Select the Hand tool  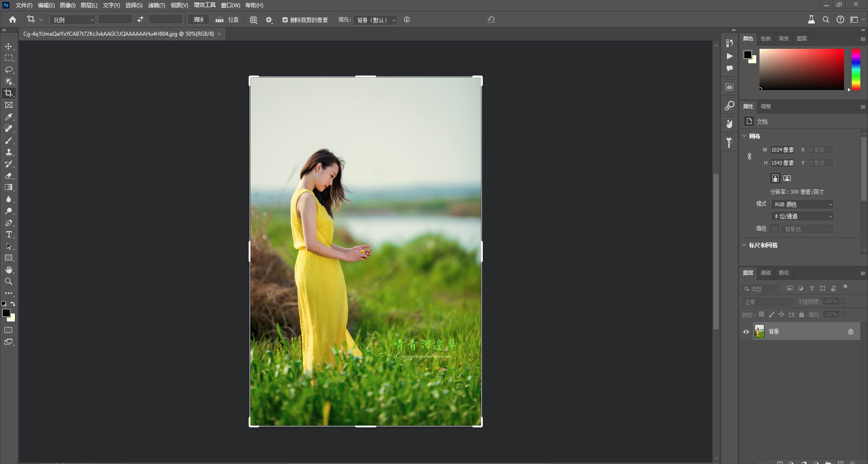[9, 270]
